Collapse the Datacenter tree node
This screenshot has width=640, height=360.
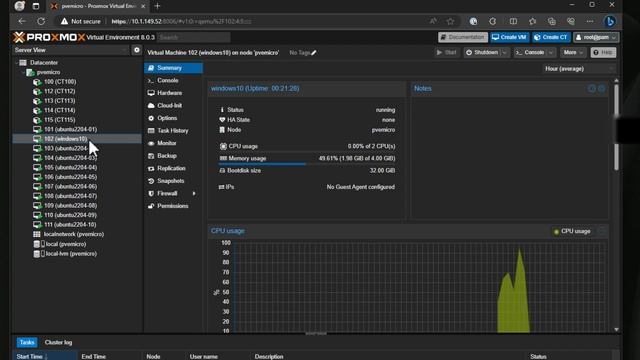16,62
